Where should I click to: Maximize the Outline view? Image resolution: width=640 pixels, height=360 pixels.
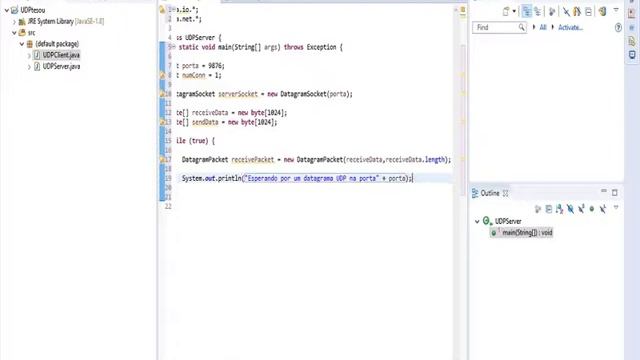[615, 193]
